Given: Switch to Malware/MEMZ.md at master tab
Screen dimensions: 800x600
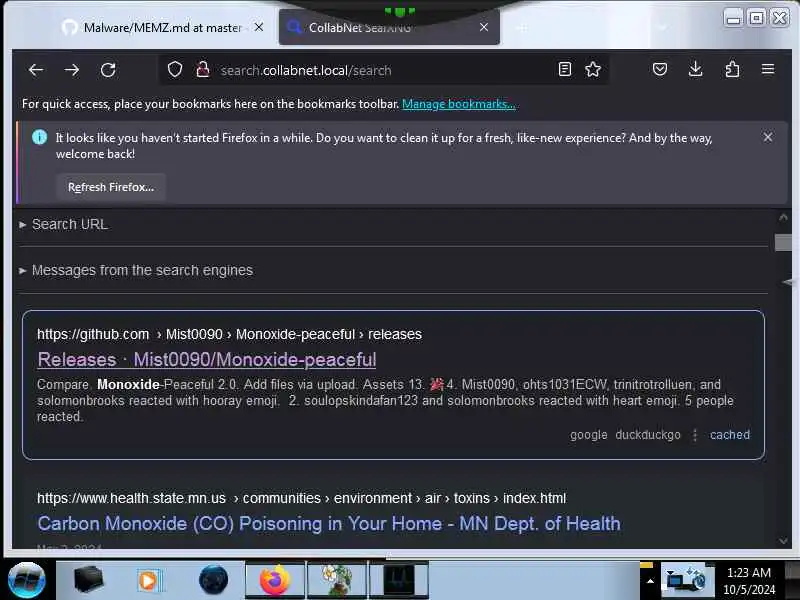Looking at the screenshot, I should click(x=162, y=28).
